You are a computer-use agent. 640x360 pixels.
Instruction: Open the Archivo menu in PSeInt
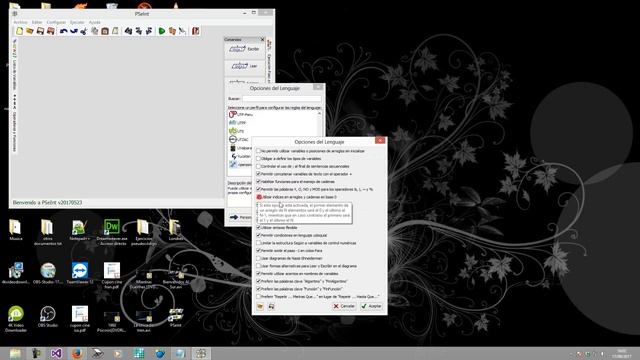20,22
